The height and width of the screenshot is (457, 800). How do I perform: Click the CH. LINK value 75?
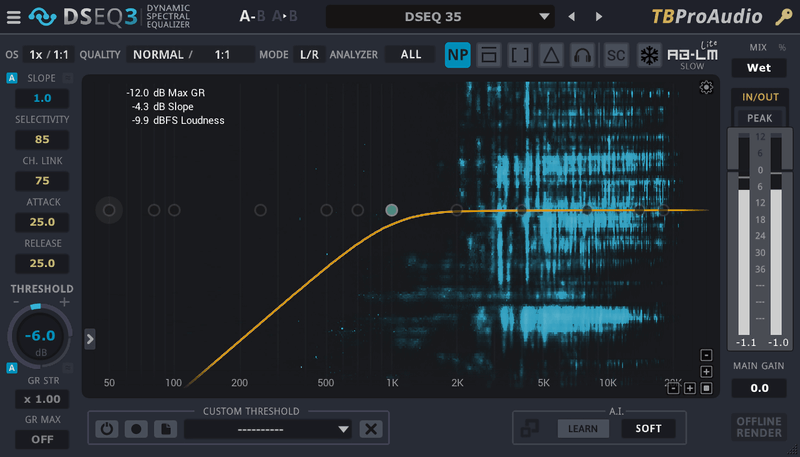(42, 181)
